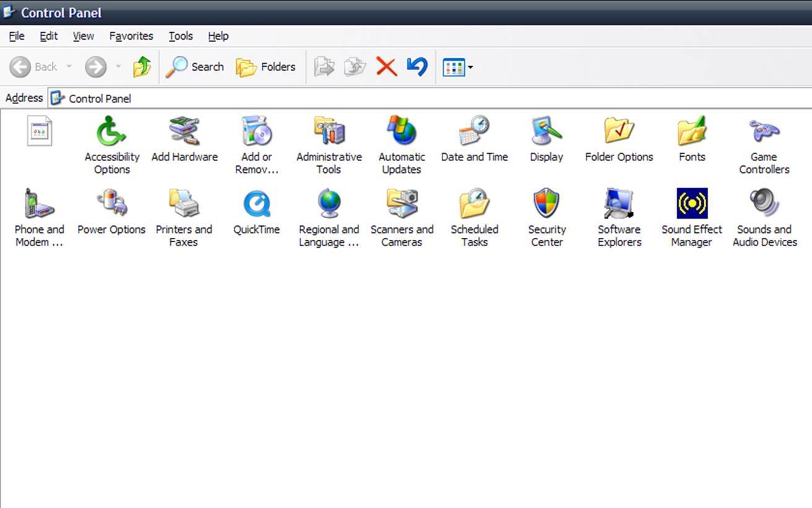Open the Favorites menu
This screenshot has width=812, height=508.
(x=131, y=36)
